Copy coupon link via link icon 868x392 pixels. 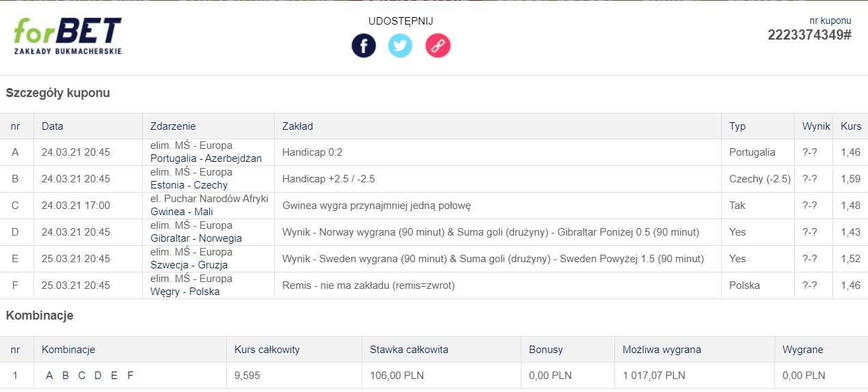point(438,46)
